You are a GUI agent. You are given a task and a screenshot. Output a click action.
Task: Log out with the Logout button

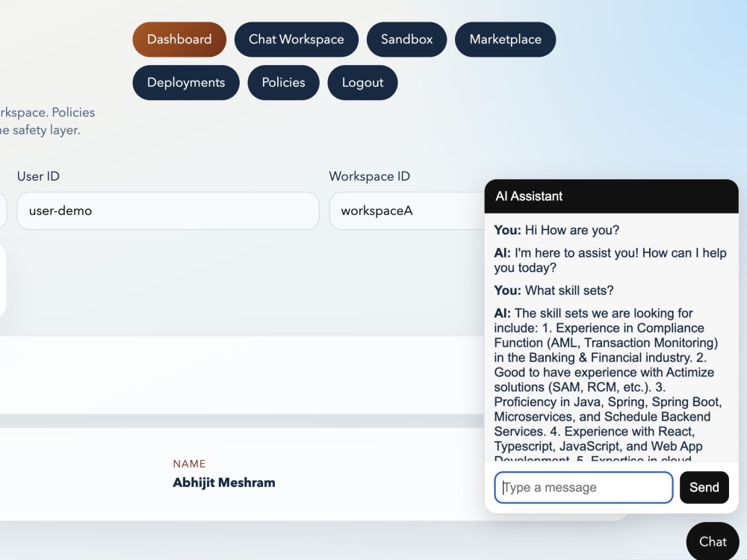tap(362, 83)
